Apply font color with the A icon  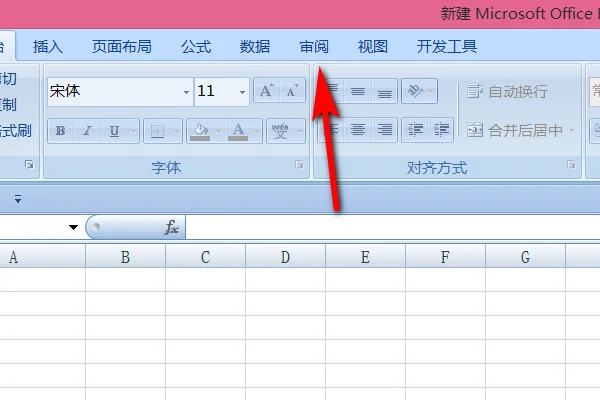click(238, 131)
